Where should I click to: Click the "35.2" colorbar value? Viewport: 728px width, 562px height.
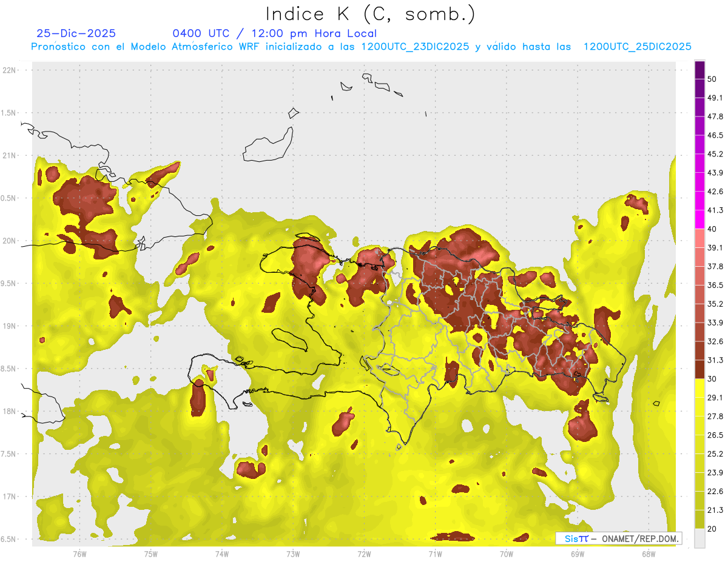click(715, 304)
